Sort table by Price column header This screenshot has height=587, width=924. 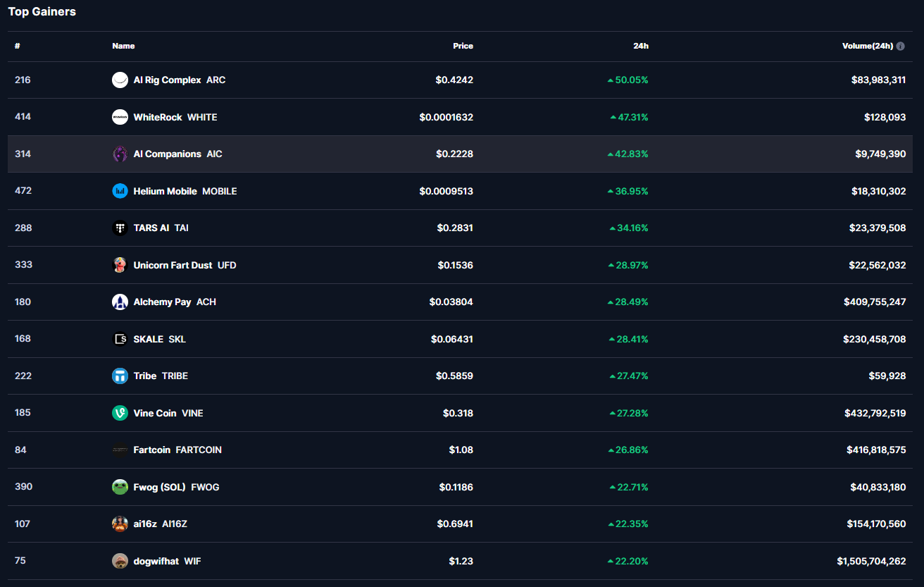point(463,46)
